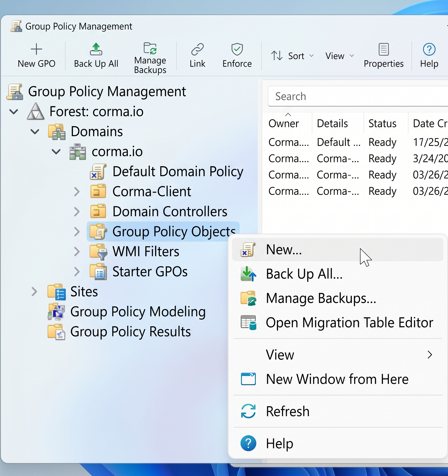448x476 pixels.
Task: Click the Default Domain Policy icon
Action: click(98, 172)
